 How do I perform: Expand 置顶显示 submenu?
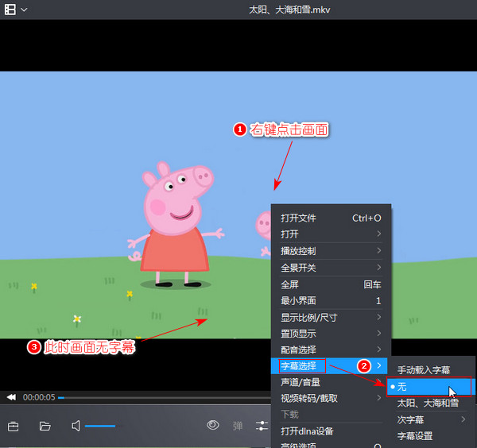click(331, 334)
